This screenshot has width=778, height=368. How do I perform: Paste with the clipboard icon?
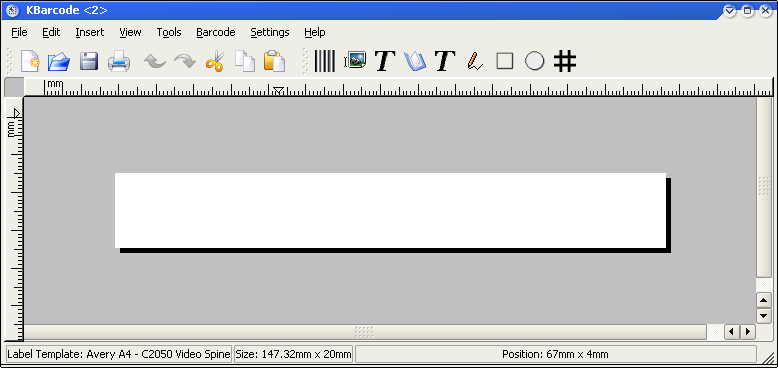[274, 61]
